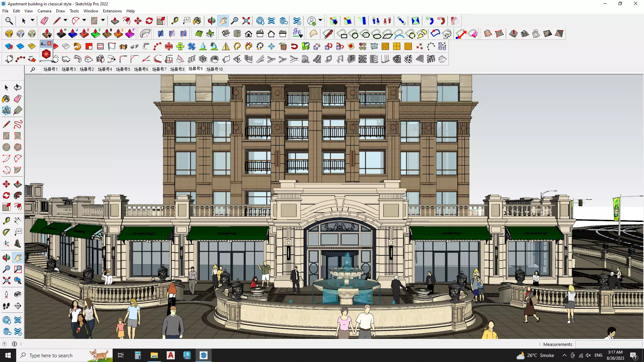Image resolution: width=644 pixels, height=362 pixels.
Task: Switch to scene tab 场景号10
Action: [215, 69]
